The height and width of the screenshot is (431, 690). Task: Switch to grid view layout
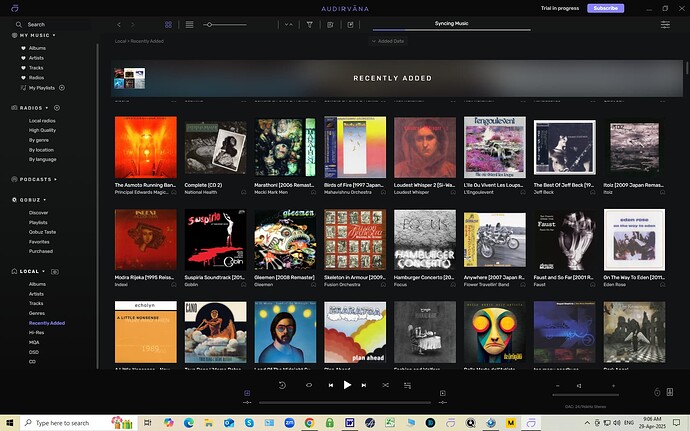168,25
